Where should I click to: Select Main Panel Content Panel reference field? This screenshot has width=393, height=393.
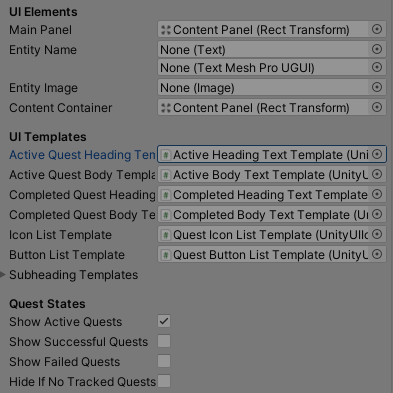tap(272, 29)
